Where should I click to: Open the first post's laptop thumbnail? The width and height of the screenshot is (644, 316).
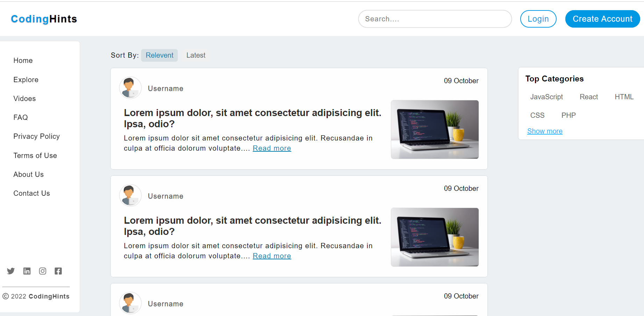[x=435, y=129]
